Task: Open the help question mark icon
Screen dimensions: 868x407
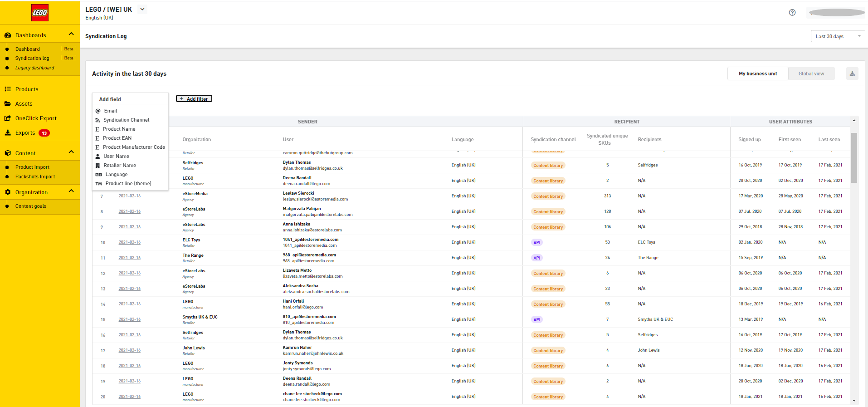Action: [x=792, y=13]
